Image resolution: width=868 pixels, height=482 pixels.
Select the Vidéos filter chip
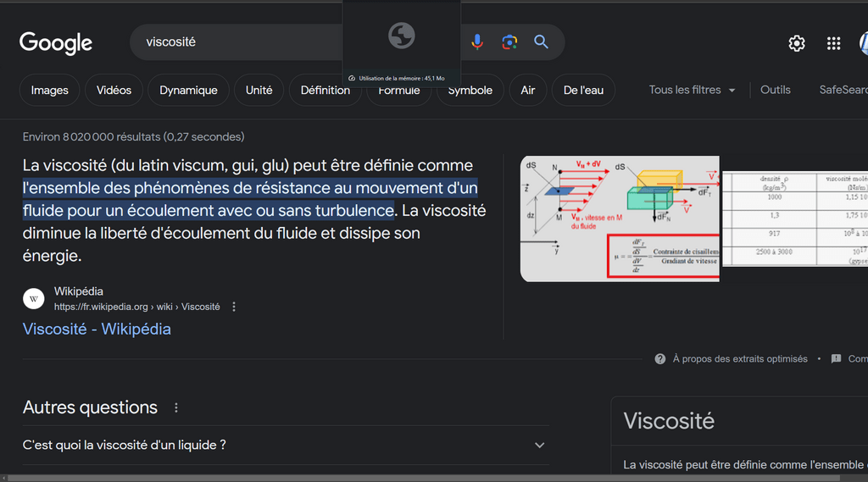114,90
